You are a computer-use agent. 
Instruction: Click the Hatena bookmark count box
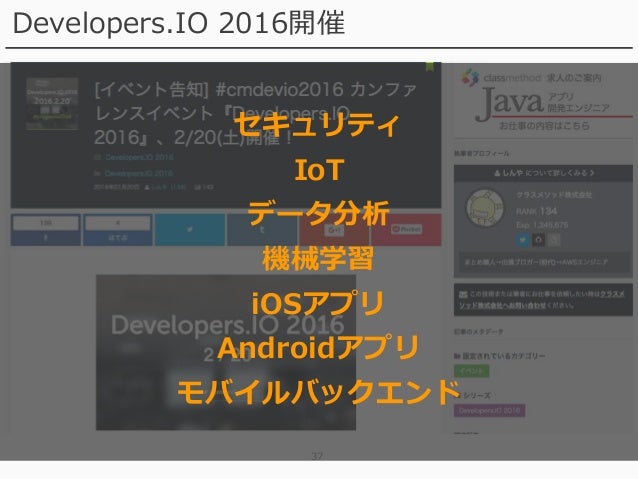click(118, 223)
